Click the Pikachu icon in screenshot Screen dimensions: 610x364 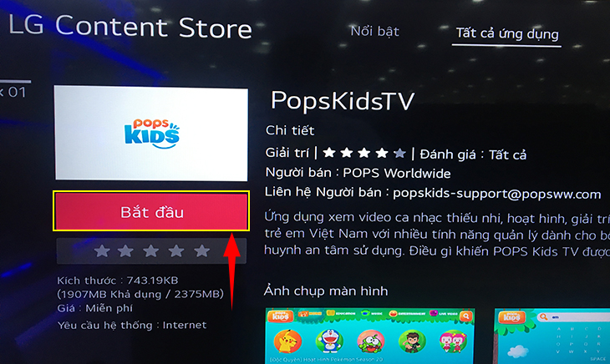coord(288,341)
